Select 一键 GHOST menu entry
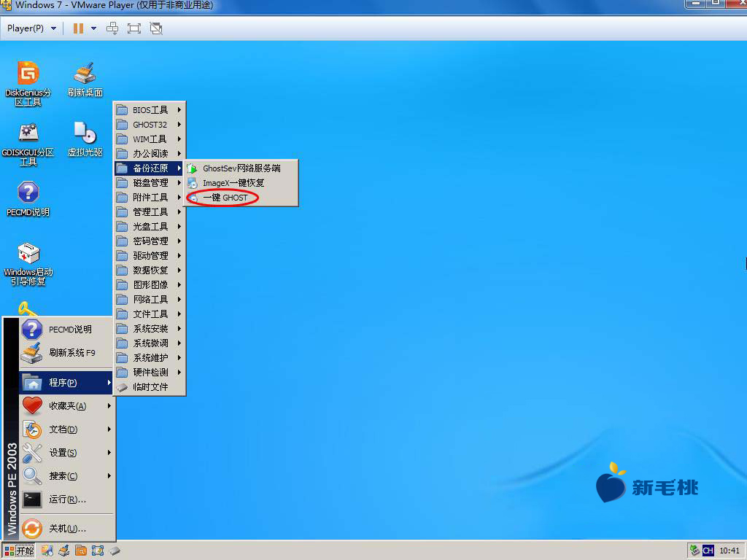The width and height of the screenshot is (747, 560). 241,198
